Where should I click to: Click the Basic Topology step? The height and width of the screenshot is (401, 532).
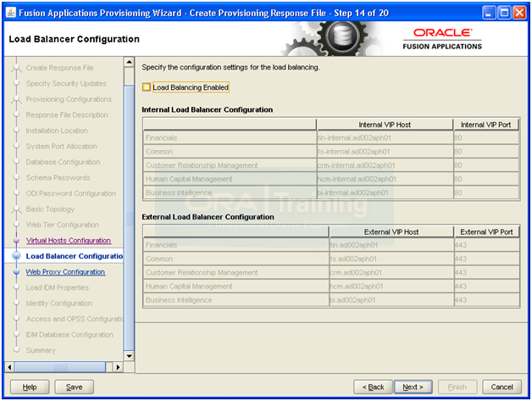pyautogui.click(x=50, y=209)
